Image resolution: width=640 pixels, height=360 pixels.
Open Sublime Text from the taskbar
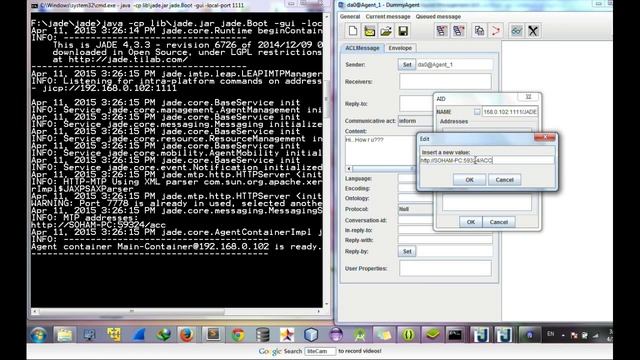point(213,335)
